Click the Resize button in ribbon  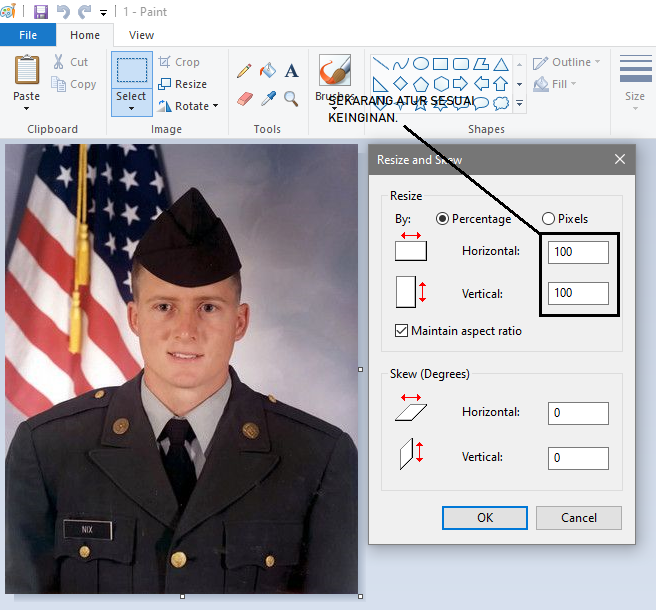(182, 84)
